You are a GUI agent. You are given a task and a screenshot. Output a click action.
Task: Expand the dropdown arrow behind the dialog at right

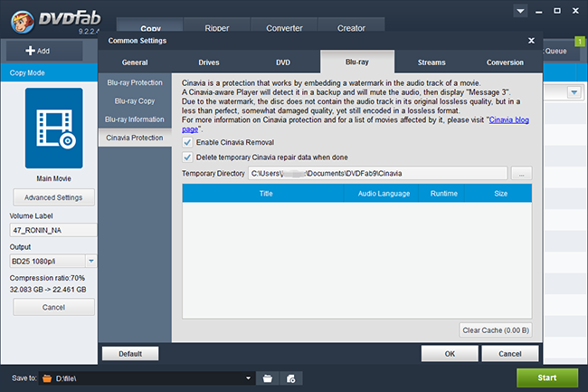(x=574, y=92)
